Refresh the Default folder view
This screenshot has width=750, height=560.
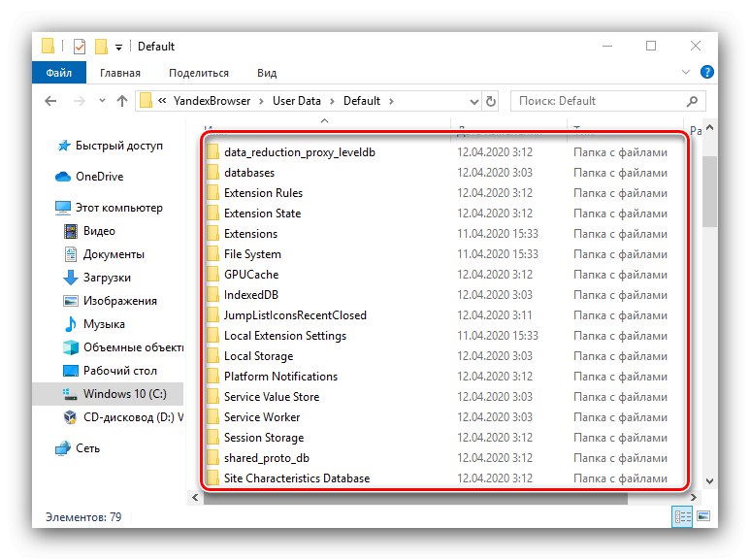(491, 102)
